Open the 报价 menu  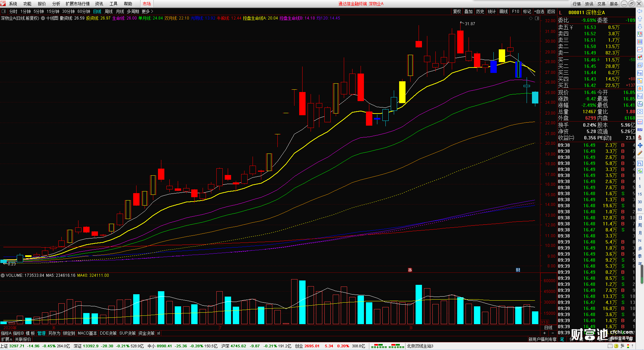point(42,4)
